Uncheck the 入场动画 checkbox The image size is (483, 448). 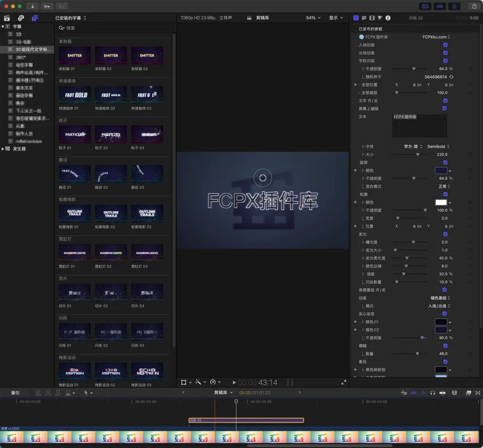pyautogui.click(x=445, y=45)
